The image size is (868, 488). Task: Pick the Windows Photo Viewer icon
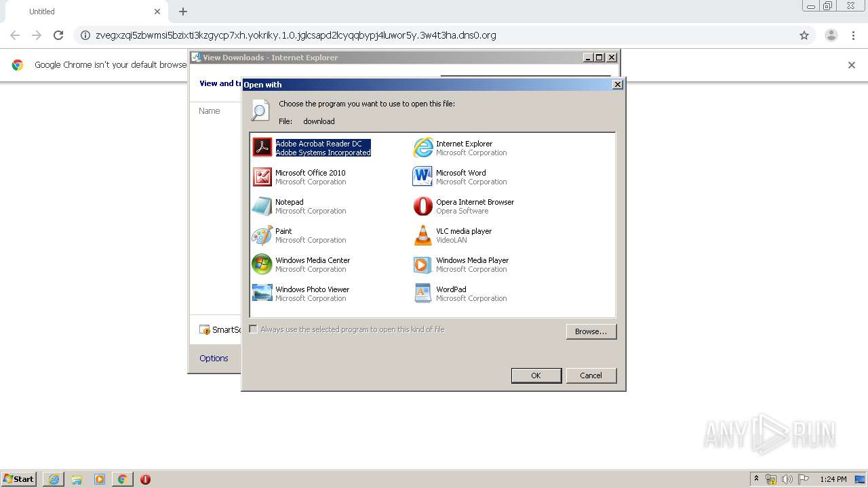click(262, 293)
